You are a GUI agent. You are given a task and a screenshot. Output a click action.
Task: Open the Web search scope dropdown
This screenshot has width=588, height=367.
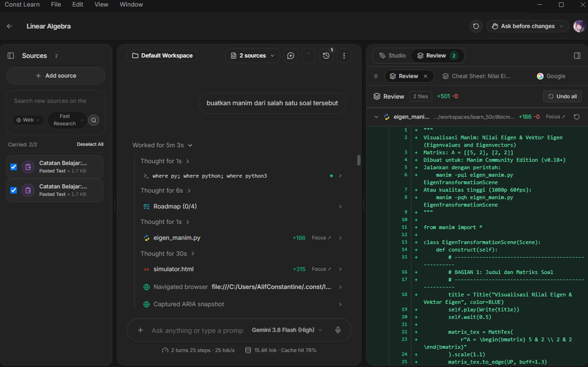(28, 120)
